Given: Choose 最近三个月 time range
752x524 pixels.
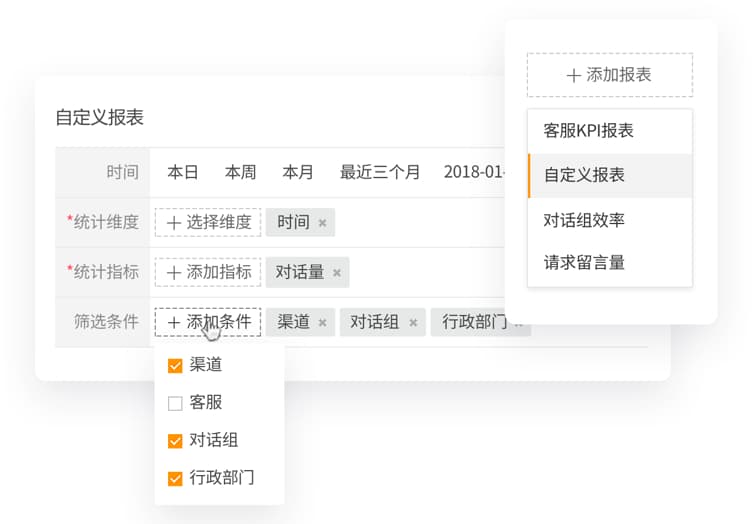Looking at the screenshot, I should click(380, 172).
